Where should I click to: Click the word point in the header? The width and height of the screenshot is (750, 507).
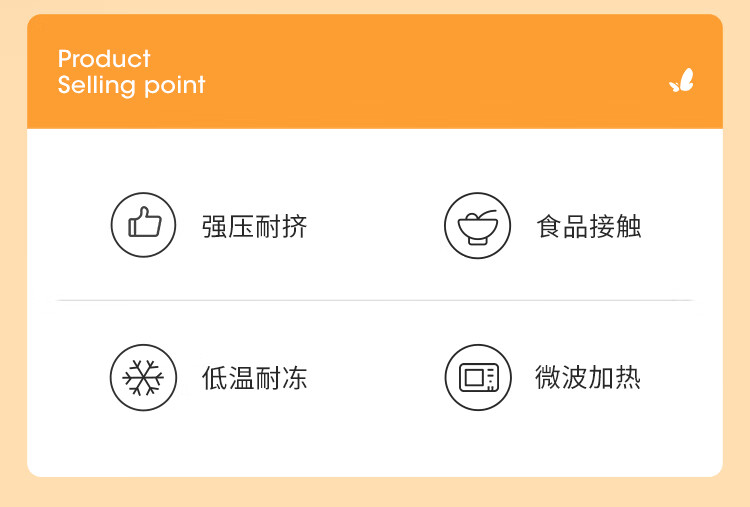(174, 86)
